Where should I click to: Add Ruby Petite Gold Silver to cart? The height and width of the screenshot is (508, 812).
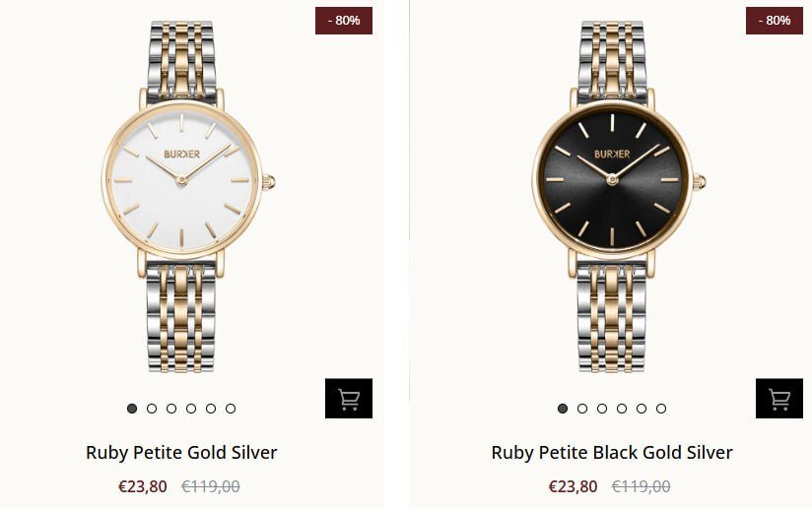348,399
